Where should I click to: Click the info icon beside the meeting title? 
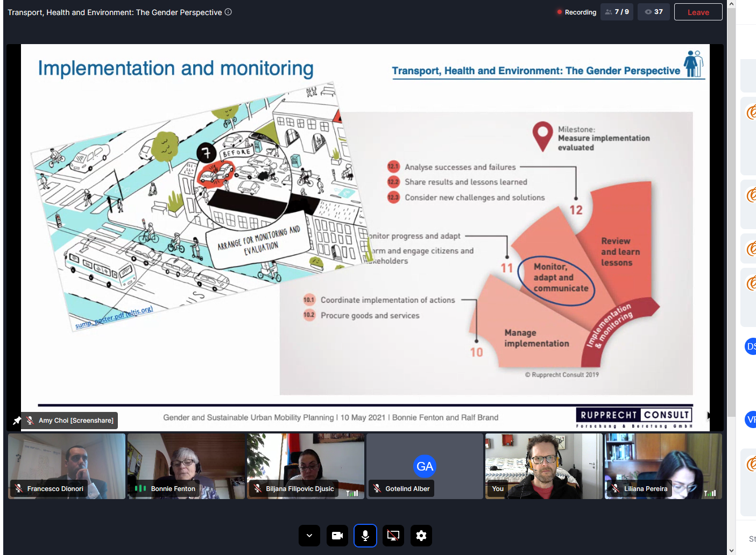(228, 12)
